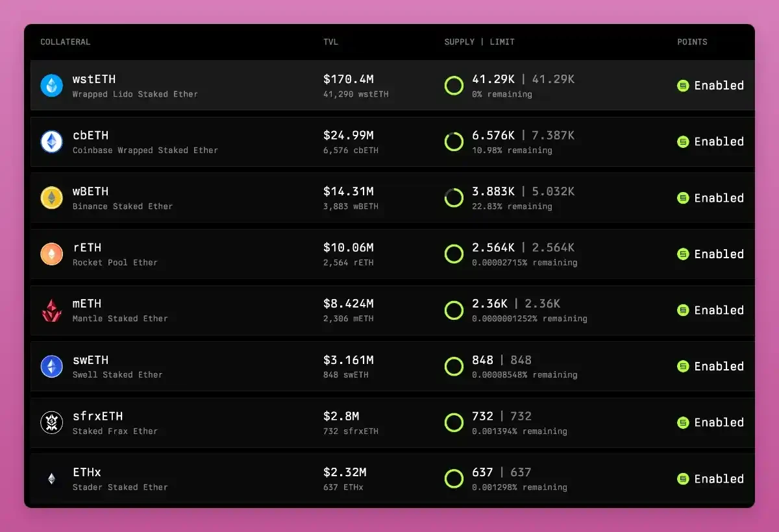Viewport: 779px width, 532px height.
Task: Click the cbETH supply progress ring
Action: [454, 142]
